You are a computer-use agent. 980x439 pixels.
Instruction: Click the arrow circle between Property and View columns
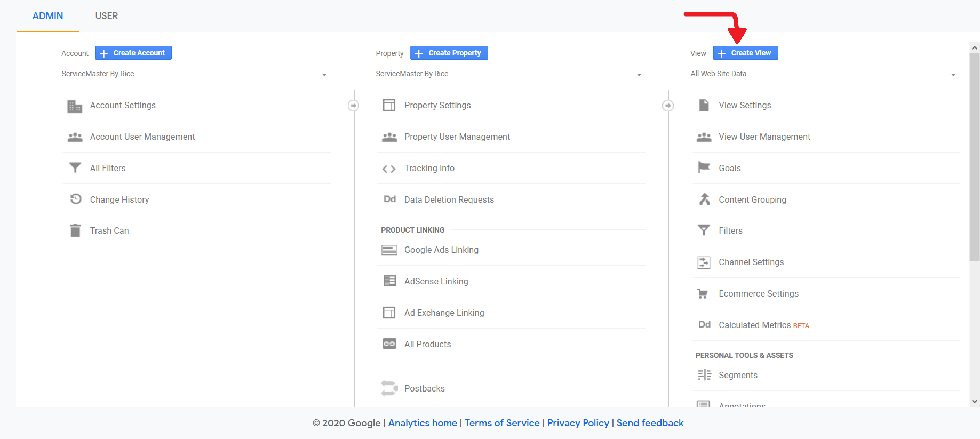click(668, 106)
